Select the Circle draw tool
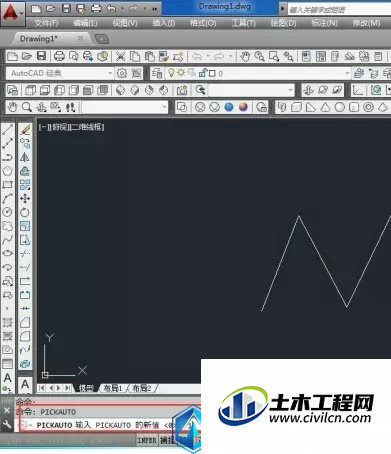Image resolution: width=391 pixels, height=454 pixels. coord(8,212)
